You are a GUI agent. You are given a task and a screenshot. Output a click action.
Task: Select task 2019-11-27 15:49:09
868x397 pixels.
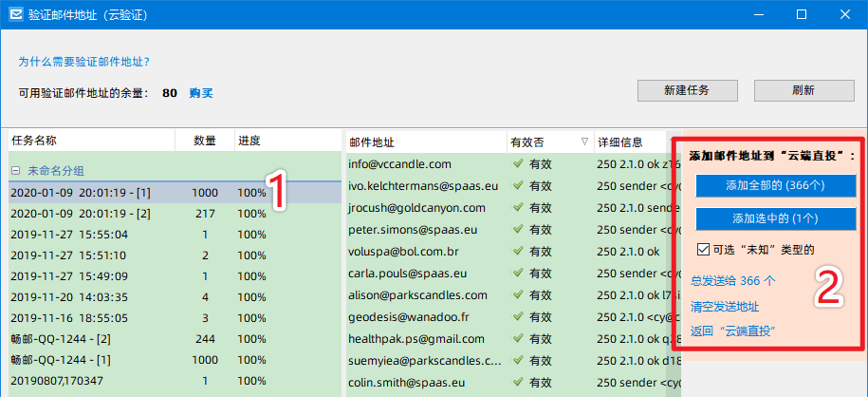[x=175, y=276]
